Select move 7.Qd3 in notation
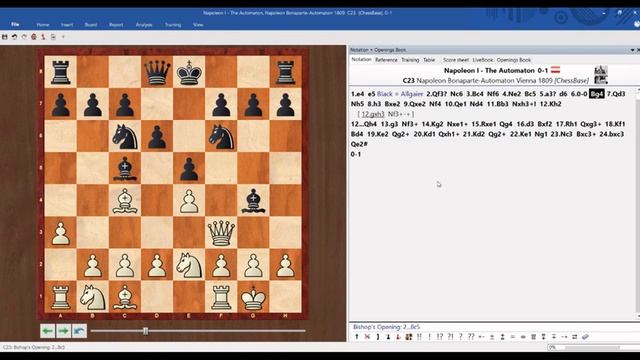The width and height of the screenshot is (640, 360). (616, 94)
